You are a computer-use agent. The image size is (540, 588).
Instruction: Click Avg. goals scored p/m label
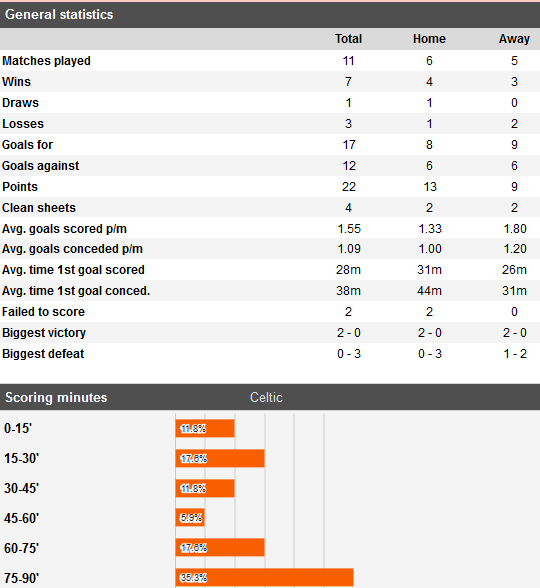click(x=64, y=229)
